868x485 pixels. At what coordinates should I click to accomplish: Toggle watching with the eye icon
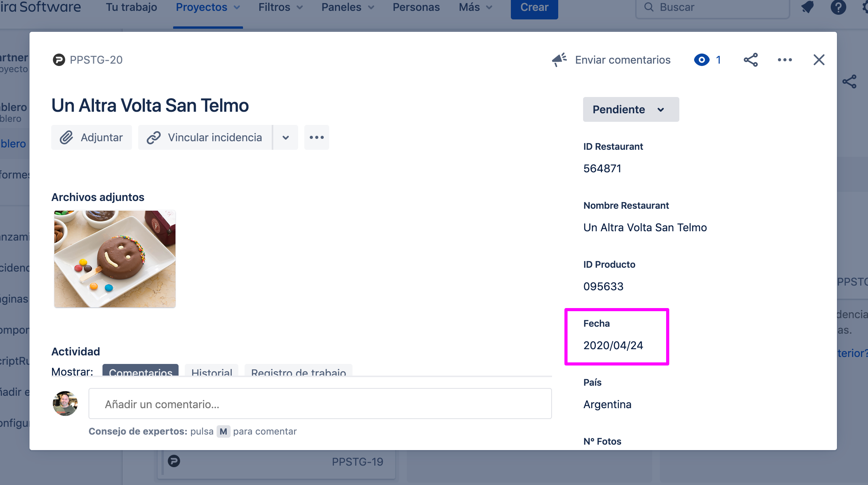point(701,60)
